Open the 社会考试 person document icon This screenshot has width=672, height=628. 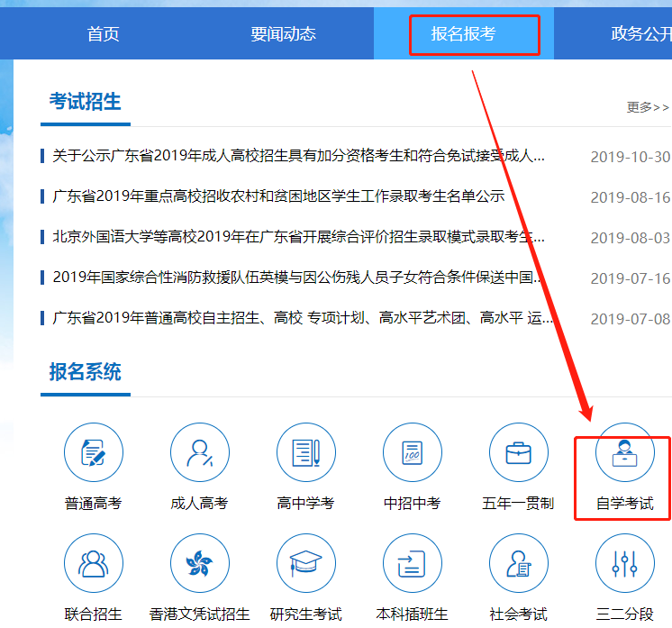[x=519, y=563]
